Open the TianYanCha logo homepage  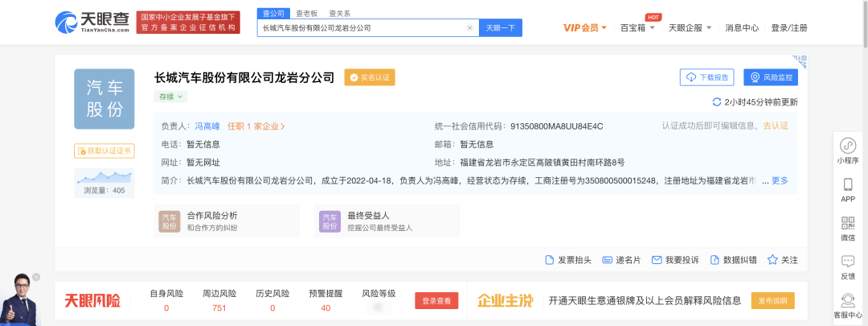point(92,22)
